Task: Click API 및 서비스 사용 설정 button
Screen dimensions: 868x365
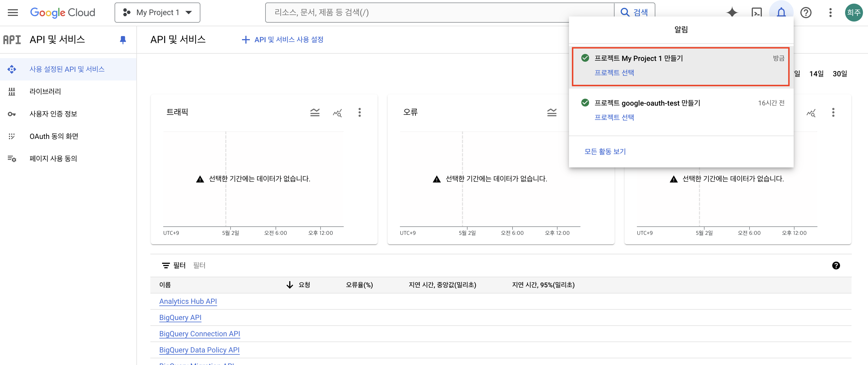Action: [x=282, y=40]
